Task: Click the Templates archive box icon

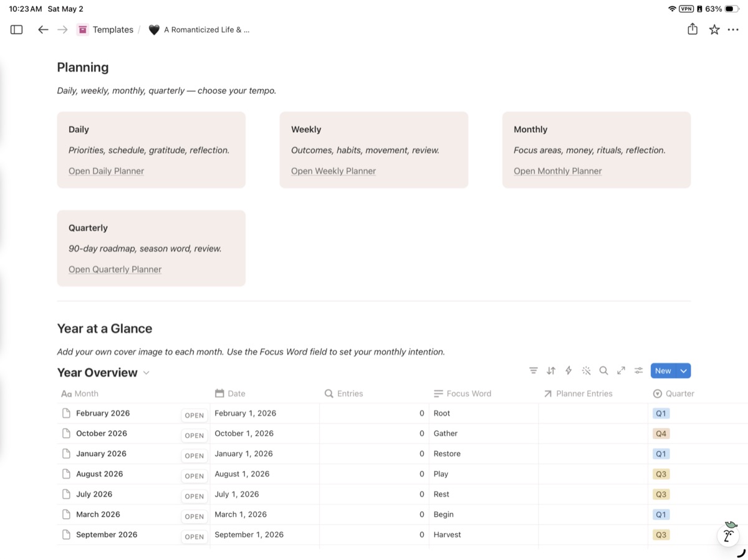Action: tap(83, 29)
